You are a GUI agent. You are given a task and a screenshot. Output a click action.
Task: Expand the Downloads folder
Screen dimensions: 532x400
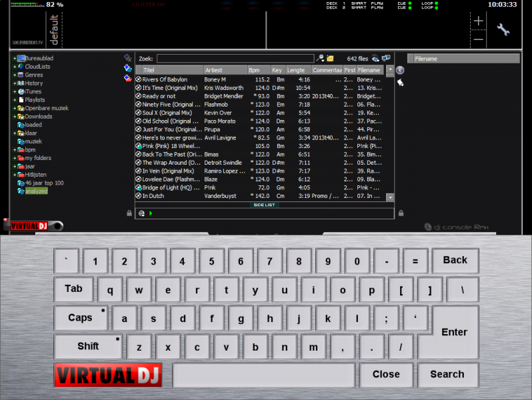[x=15, y=117]
